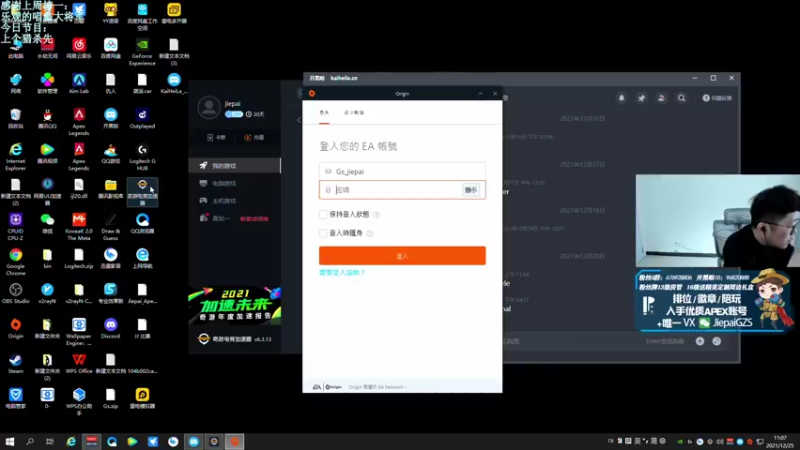
Task: Click the taskbar clock showing 11:07
Action: click(780, 442)
